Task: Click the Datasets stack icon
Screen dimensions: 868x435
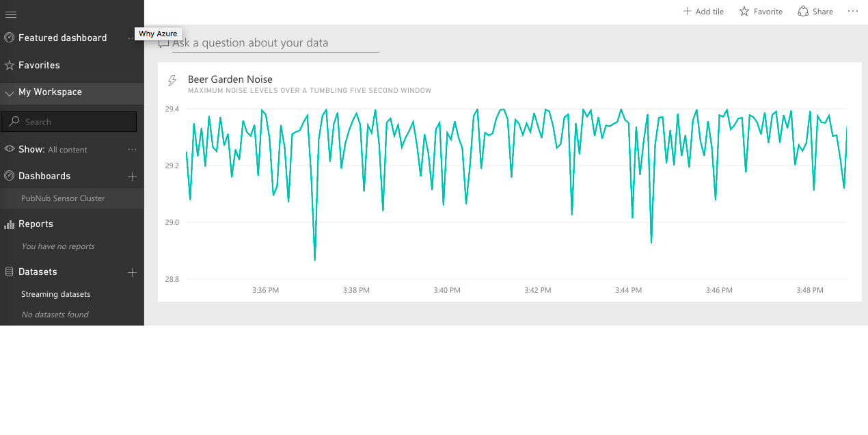Action: click(9, 272)
